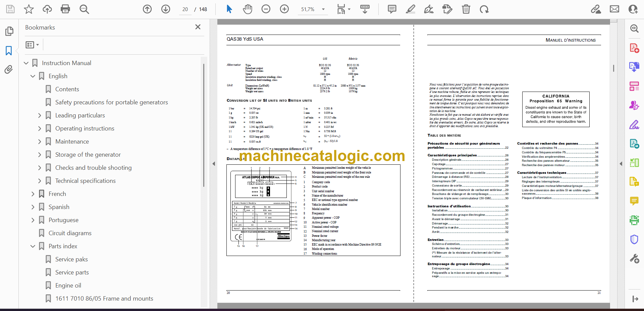Toggle the Page Thumbnails panel icon
The image size is (644, 311).
[9, 31]
